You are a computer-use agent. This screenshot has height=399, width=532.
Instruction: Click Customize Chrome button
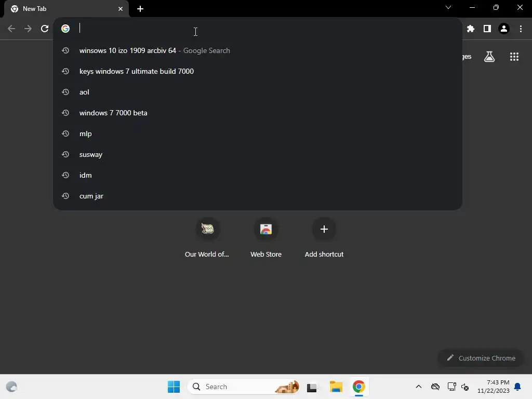point(481,358)
